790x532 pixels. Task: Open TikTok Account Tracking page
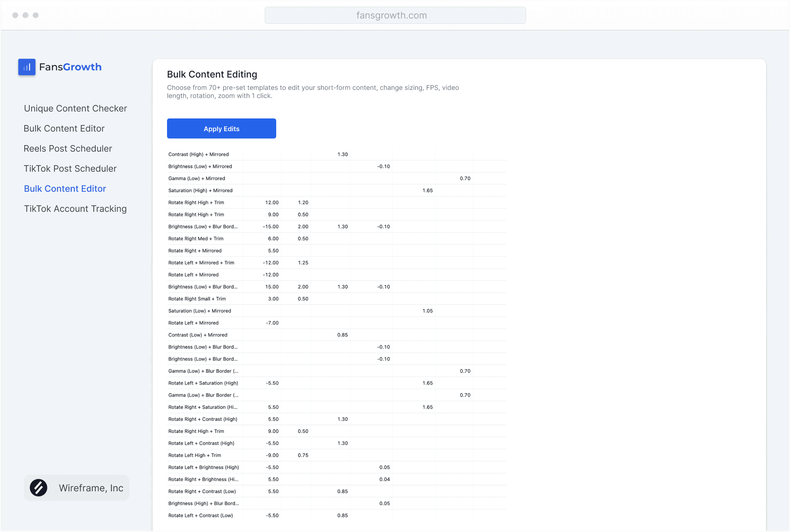click(x=75, y=209)
